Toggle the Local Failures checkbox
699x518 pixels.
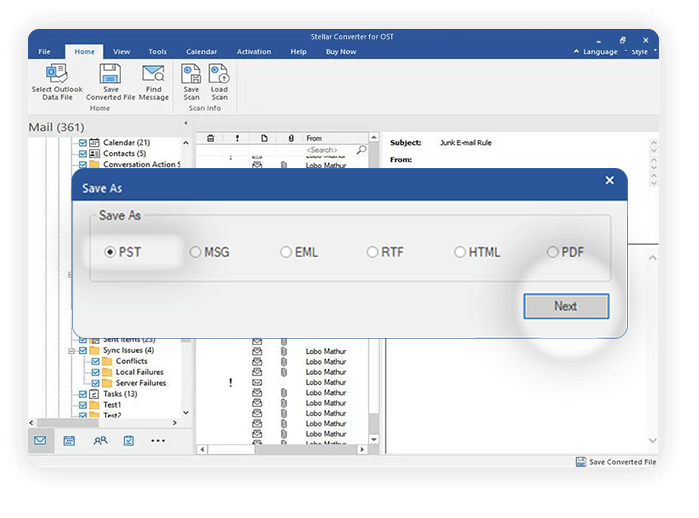coord(95,372)
